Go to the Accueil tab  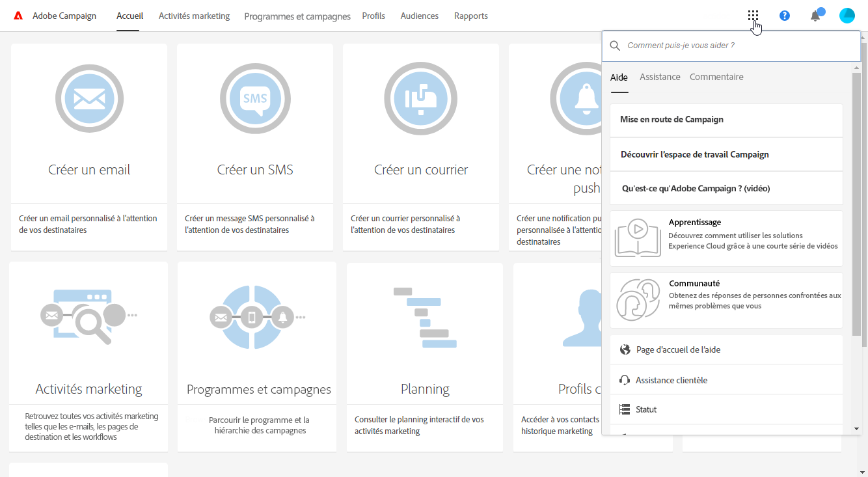pyautogui.click(x=129, y=16)
